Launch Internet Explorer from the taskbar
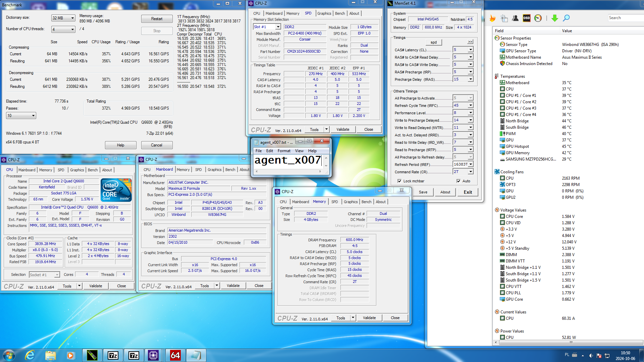Image resolution: width=644 pixels, height=362 pixels. pos(30,355)
